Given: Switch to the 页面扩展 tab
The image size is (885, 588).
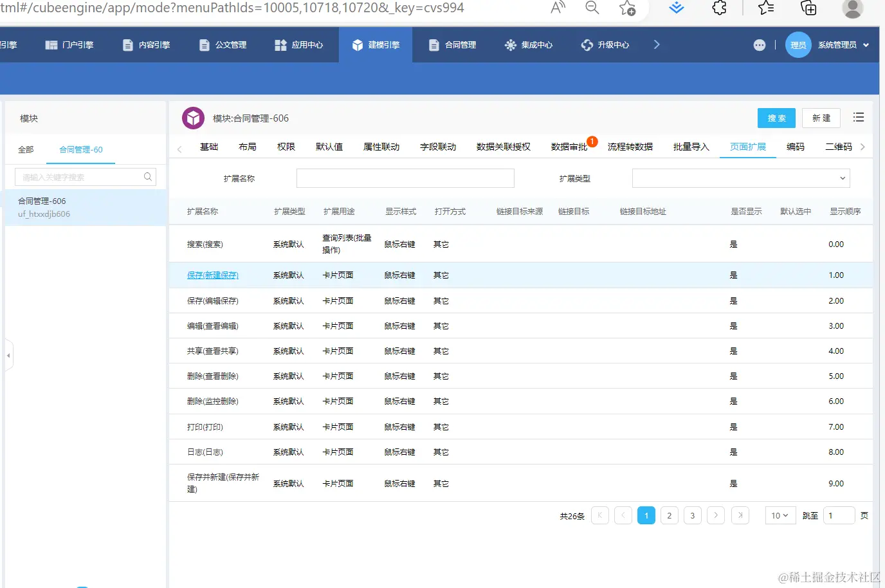Looking at the screenshot, I should (748, 147).
